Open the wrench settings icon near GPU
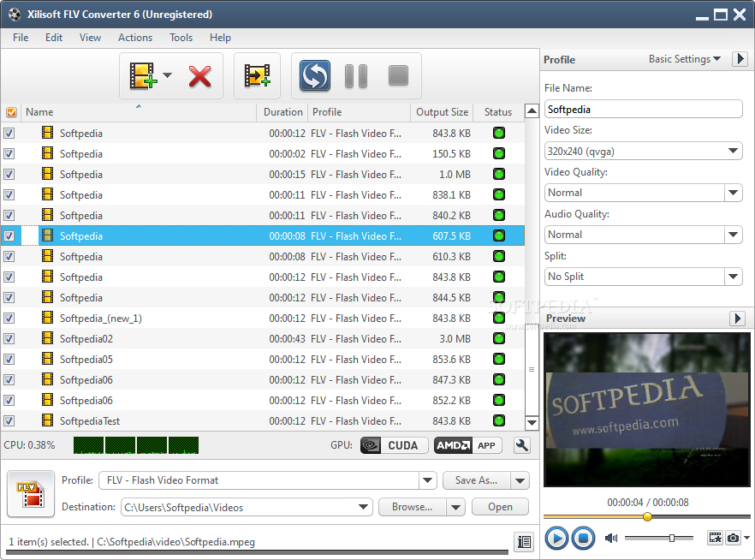 (x=521, y=445)
